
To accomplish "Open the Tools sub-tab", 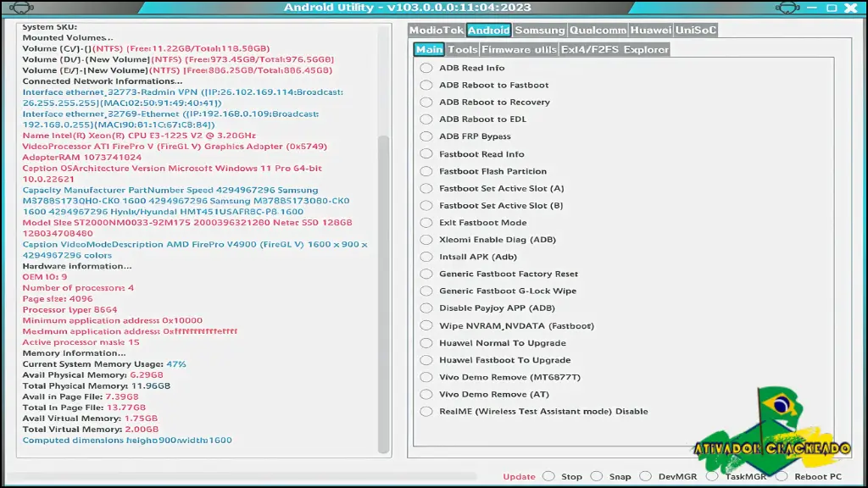I will tap(462, 49).
